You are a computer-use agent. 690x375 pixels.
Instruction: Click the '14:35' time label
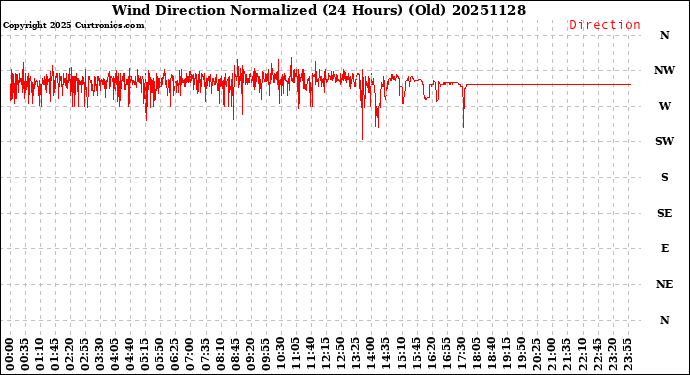385,355
